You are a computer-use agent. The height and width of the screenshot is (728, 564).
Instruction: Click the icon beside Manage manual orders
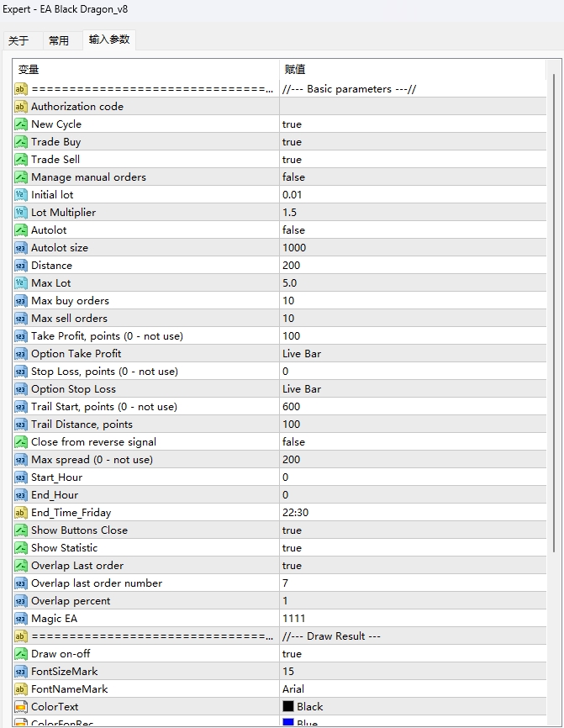pos(21,177)
